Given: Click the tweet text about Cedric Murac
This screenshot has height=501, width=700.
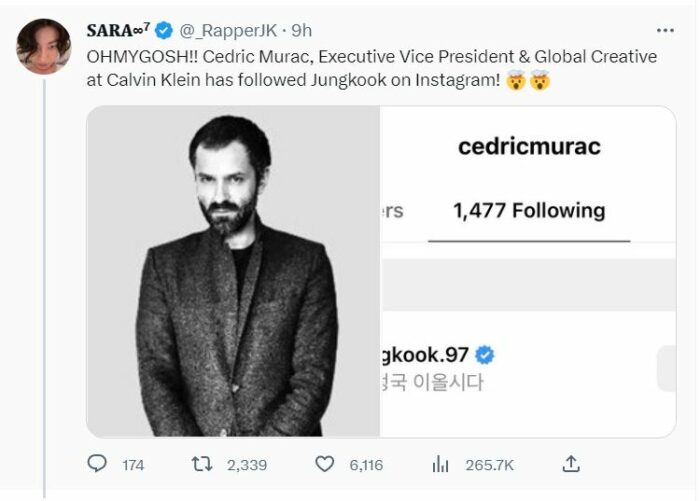Looking at the screenshot, I should (x=372, y=68).
